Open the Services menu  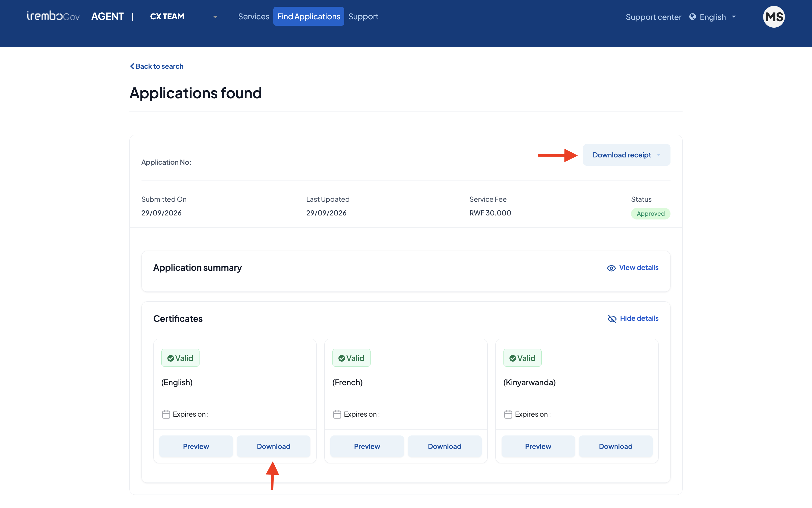[253, 16]
